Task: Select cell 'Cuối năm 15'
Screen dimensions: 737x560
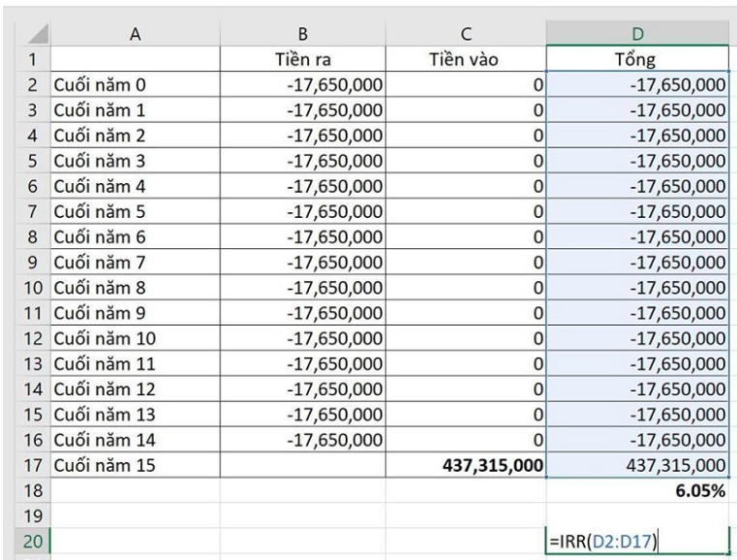Action: (x=136, y=465)
